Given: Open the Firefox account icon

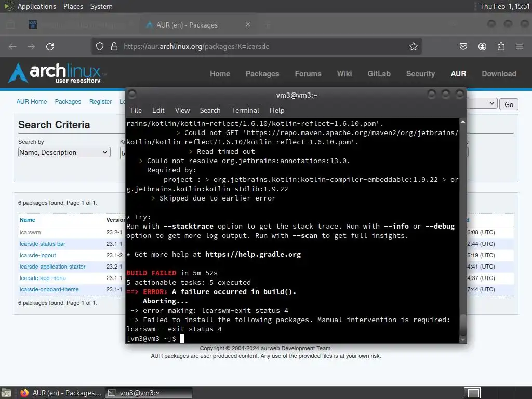Looking at the screenshot, I should [x=482, y=46].
